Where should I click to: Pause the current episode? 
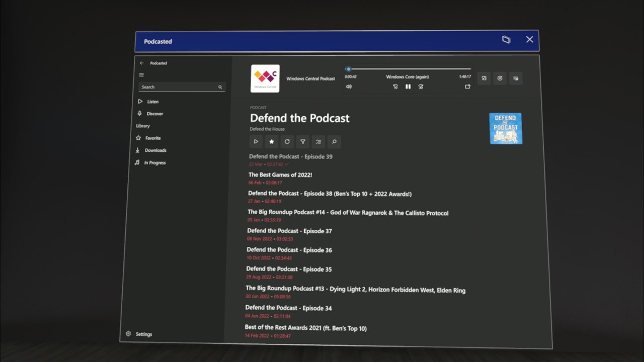click(408, 86)
